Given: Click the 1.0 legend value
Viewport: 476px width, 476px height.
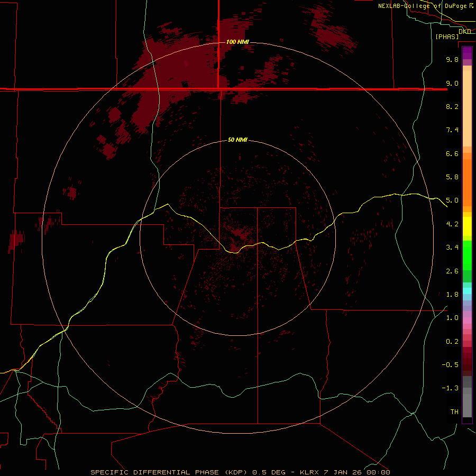Looking at the screenshot, I should point(452,318).
